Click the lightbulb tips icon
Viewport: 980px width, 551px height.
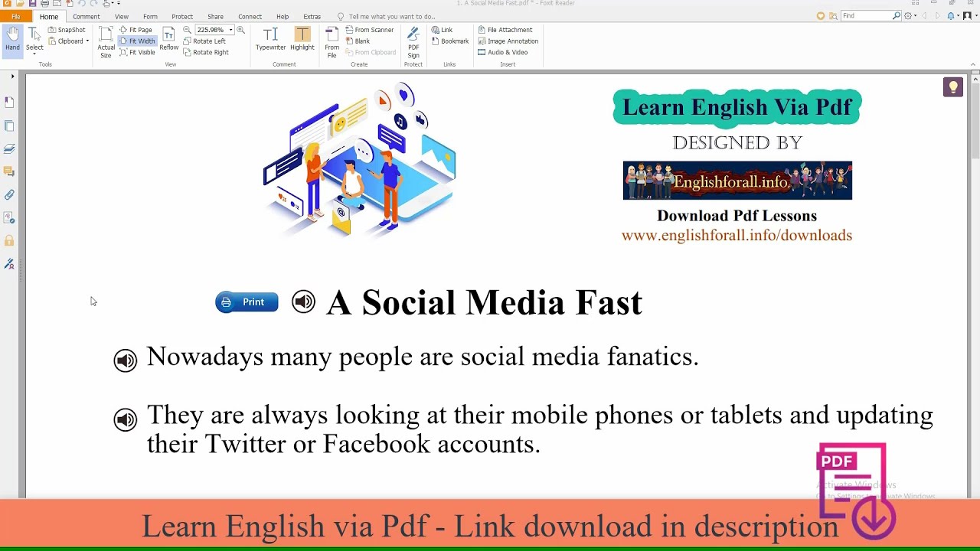tap(952, 87)
